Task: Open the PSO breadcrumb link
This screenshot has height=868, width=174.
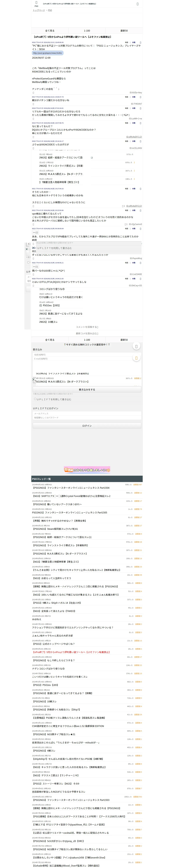Action: 50,10
